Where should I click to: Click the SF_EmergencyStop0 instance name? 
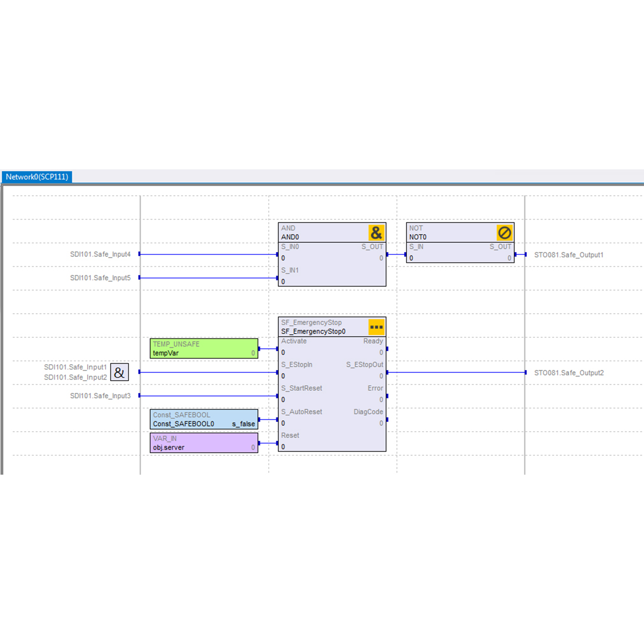tap(313, 331)
